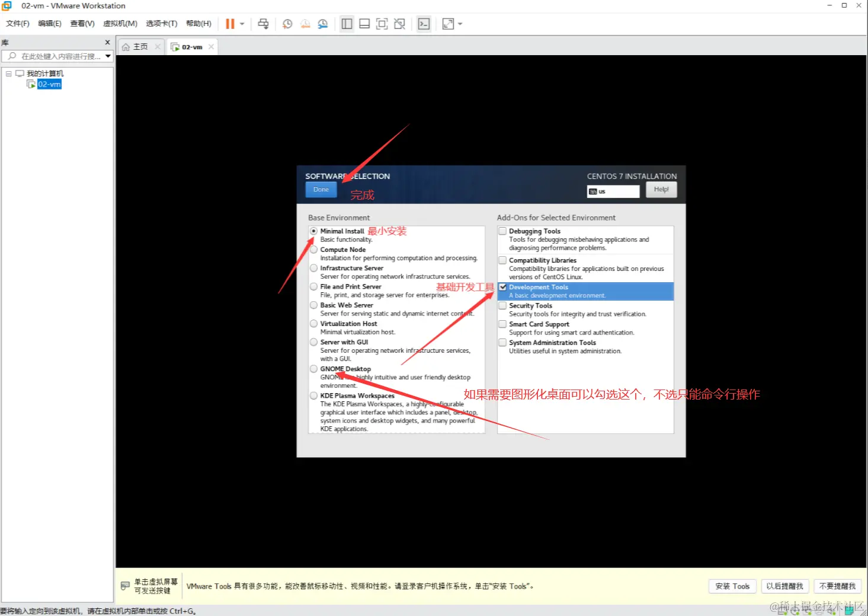Click the Done button in Software Selection
Screen dimensions: 868x616
coord(321,190)
